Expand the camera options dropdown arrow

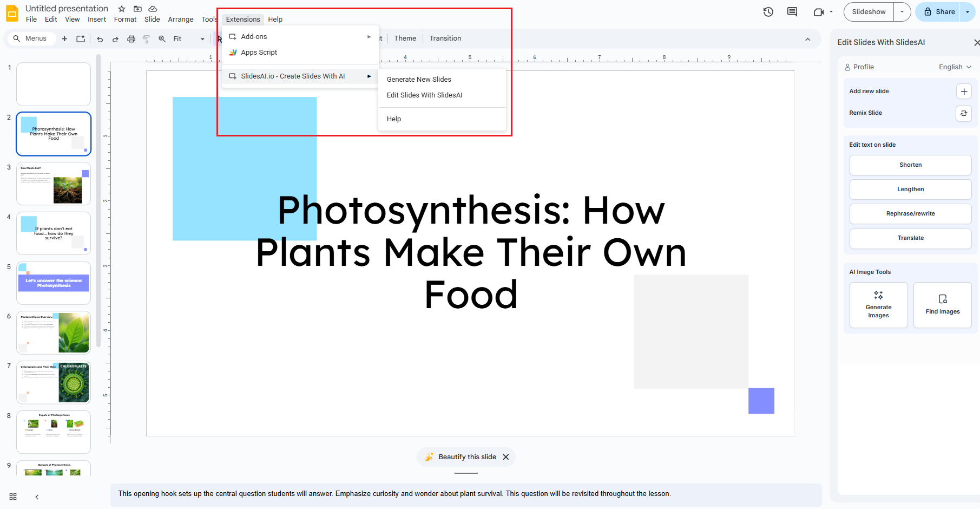pos(831,12)
